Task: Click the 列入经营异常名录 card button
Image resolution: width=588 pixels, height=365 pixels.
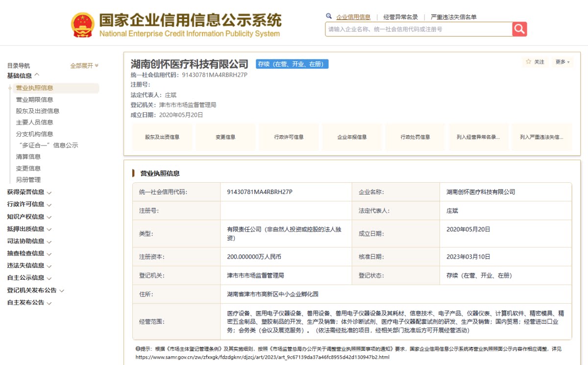Action: 478,137
